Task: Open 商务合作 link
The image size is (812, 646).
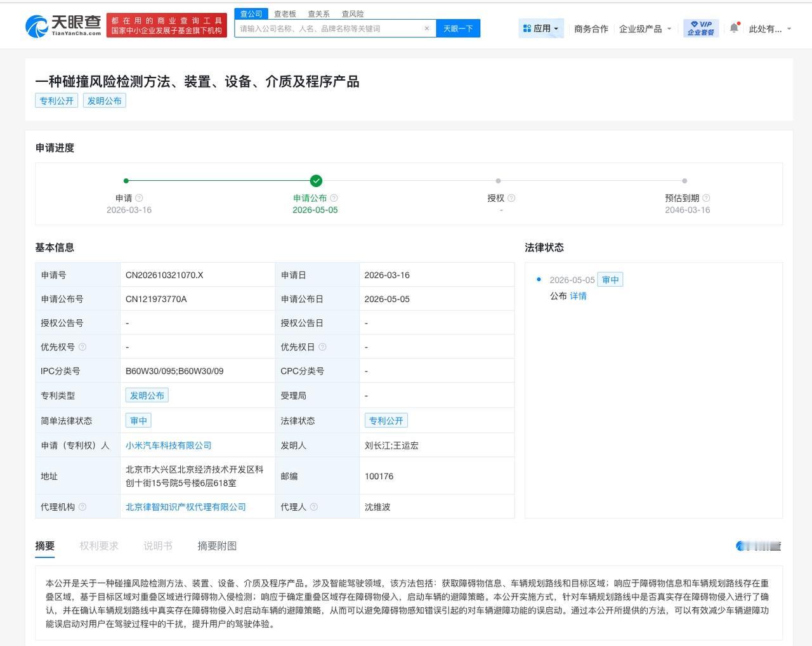Action: [591, 29]
